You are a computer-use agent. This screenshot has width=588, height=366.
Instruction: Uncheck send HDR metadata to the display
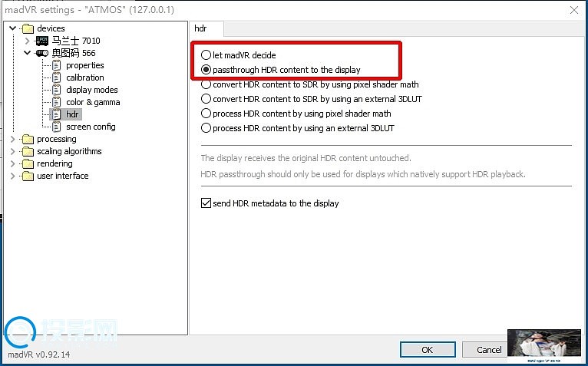(206, 203)
